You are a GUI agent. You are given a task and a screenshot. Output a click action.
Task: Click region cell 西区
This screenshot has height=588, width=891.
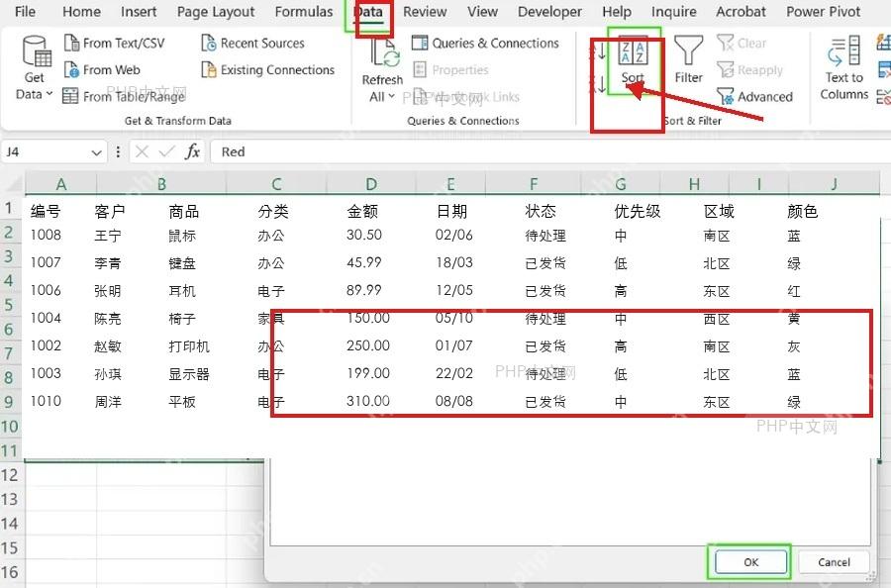point(717,319)
